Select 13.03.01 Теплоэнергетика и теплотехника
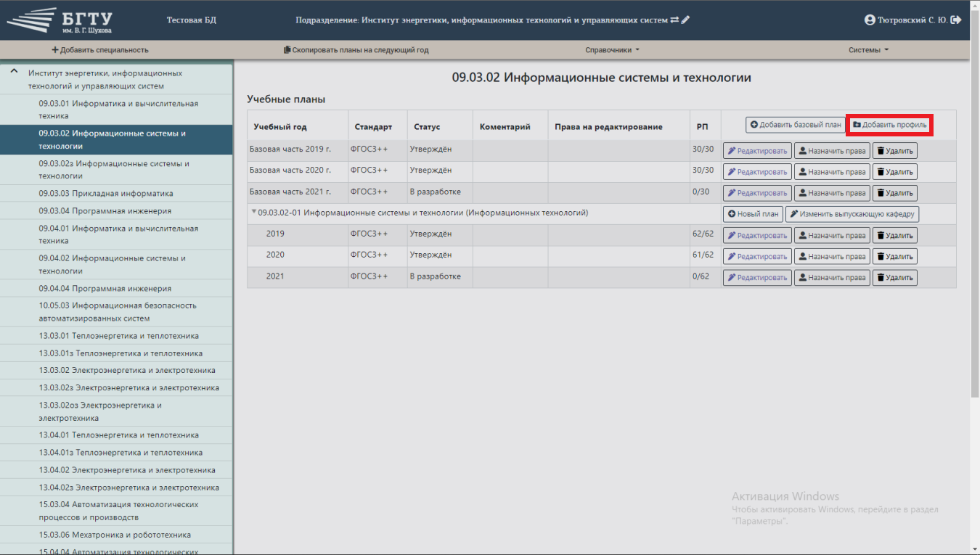Image resolution: width=980 pixels, height=555 pixels. point(116,336)
